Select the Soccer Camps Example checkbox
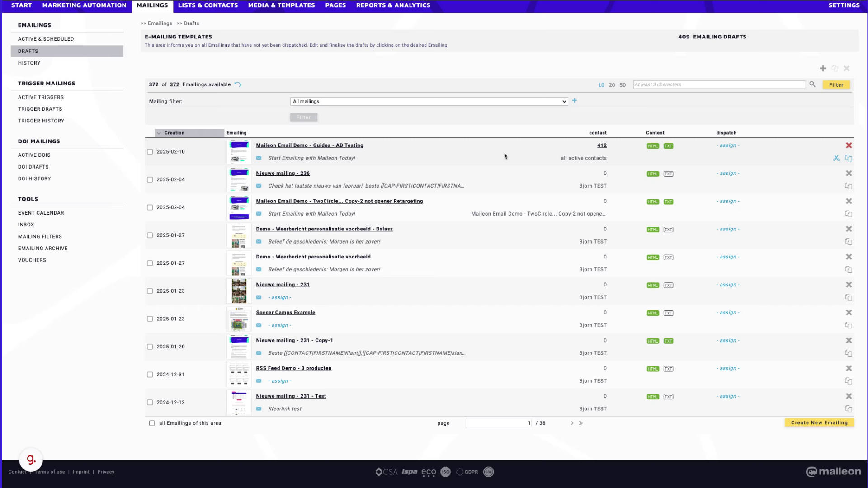Image resolution: width=868 pixels, height=488 pixels. click(x=150, y=319)
